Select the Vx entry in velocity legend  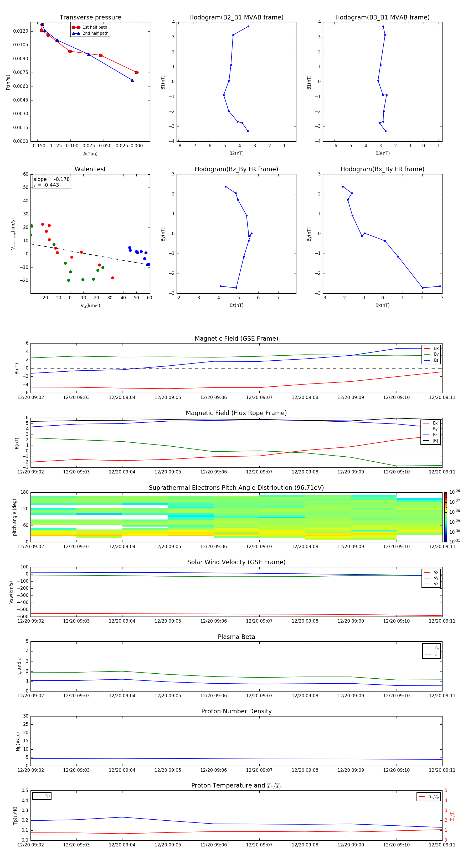[431, 573]
